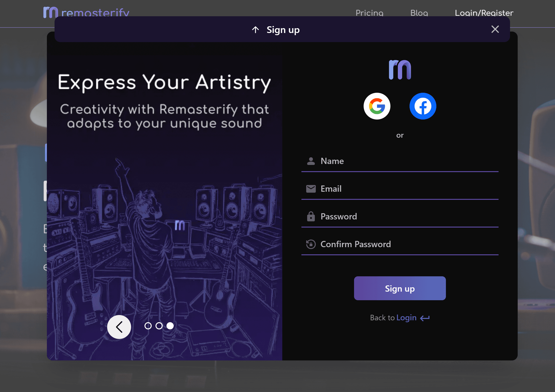Click the return arrow next to Login
The height and width of the screenshot is (392, 555).
(425, 318)
